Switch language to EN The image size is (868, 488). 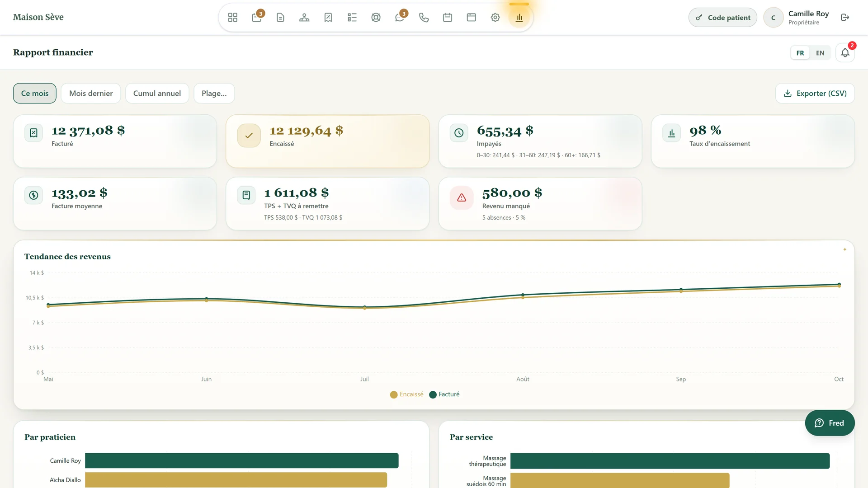(x=820, y=53)
